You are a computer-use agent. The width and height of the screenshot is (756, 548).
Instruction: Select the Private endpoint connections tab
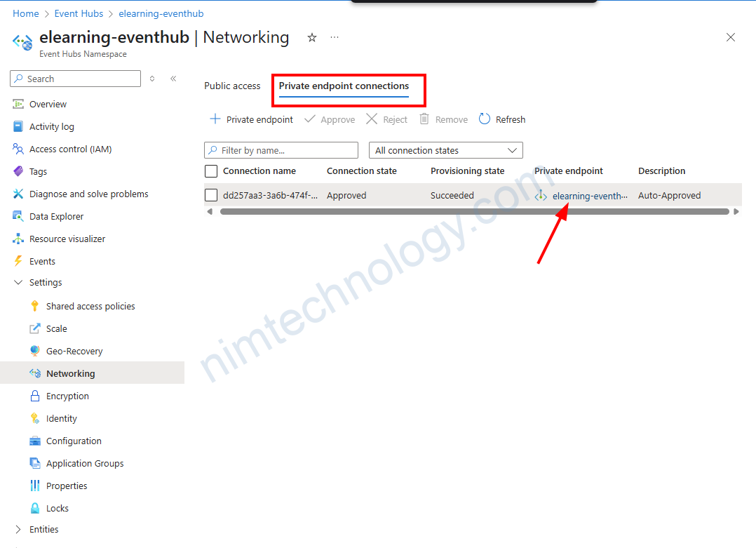344,86
